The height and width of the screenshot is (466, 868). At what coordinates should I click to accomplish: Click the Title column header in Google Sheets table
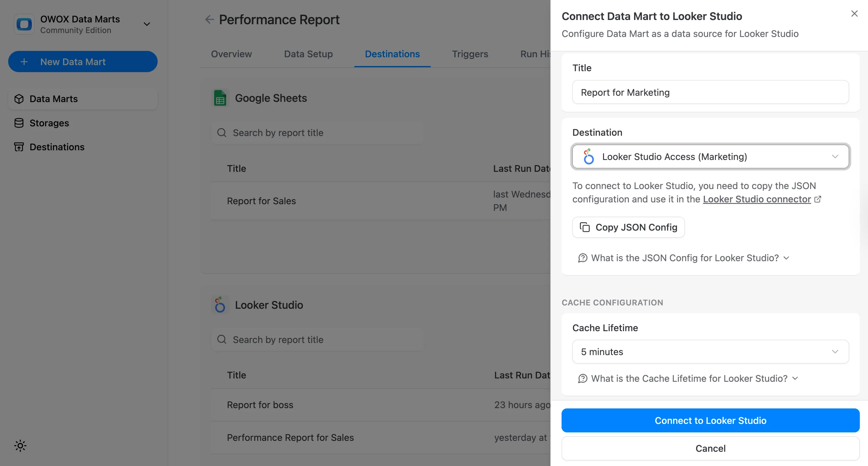(236, 168)
